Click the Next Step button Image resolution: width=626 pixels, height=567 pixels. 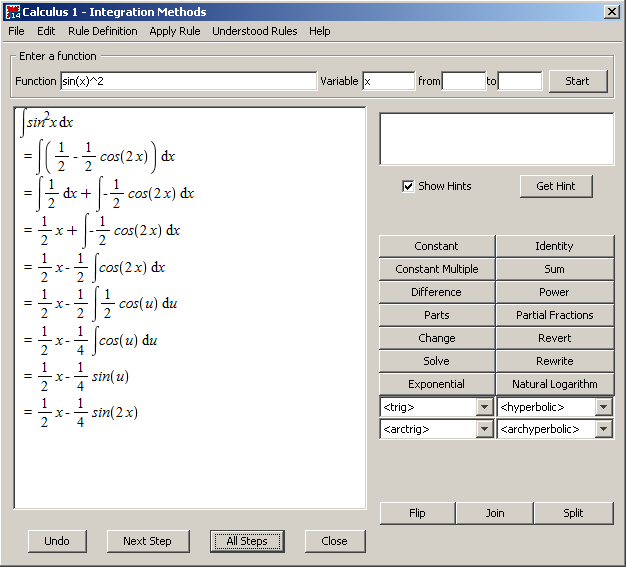tap(148, 541)
